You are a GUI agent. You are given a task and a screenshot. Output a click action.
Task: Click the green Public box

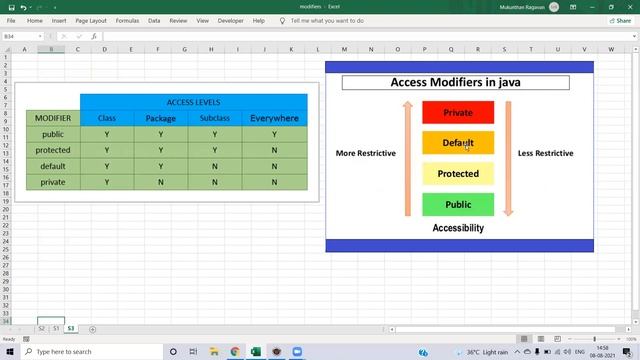click(458, 204)
